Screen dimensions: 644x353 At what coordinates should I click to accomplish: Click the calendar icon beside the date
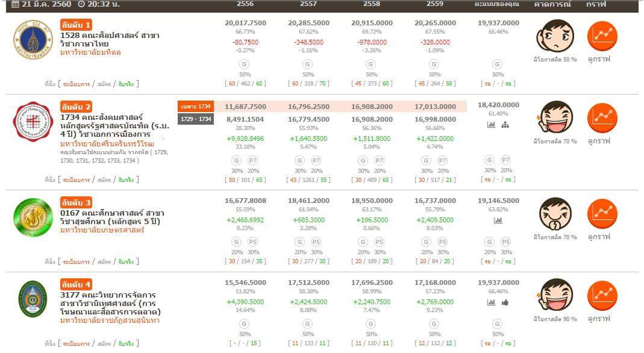(15, 4)
